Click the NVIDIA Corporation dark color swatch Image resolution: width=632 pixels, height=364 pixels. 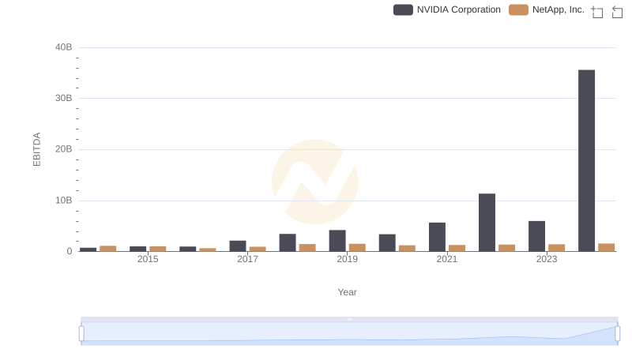pos(403,9)
